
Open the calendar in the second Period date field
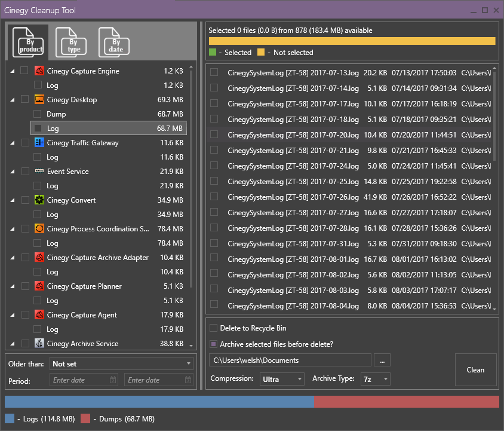pyautogui.click(x=188, y=380)
